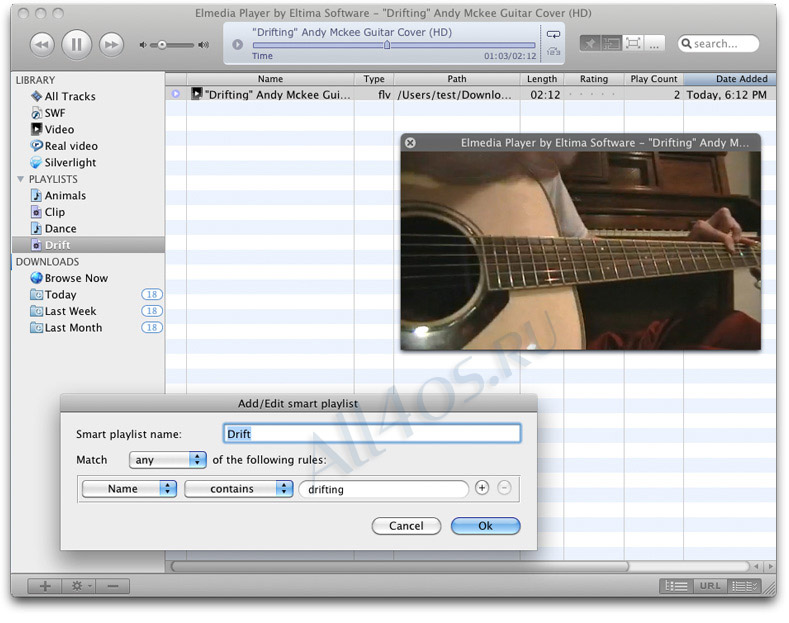Click the guitar video frame

(581, 251)
